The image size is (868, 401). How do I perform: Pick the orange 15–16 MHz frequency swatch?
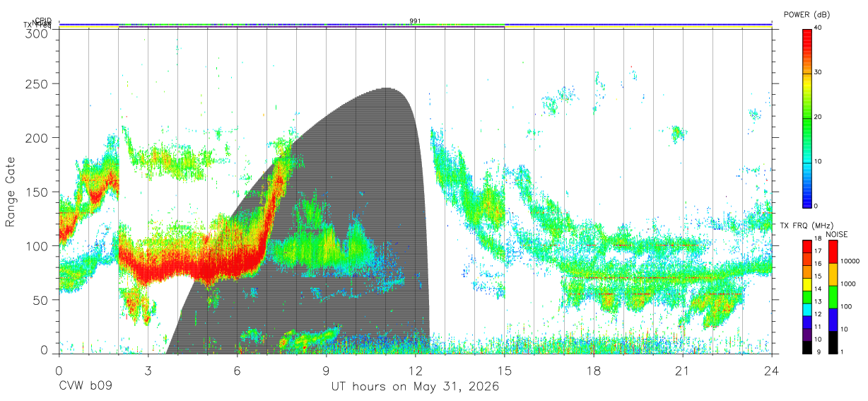[807, 271]
